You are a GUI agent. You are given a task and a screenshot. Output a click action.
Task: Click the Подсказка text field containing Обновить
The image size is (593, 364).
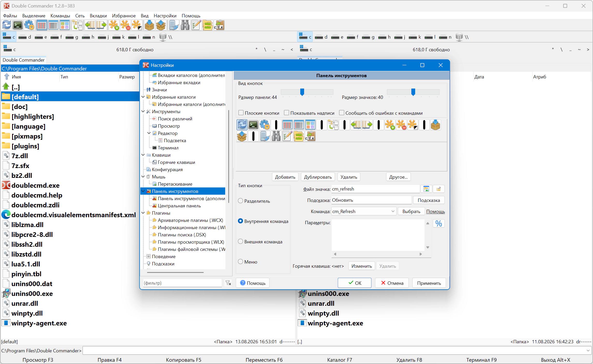[x=371, y=200]
